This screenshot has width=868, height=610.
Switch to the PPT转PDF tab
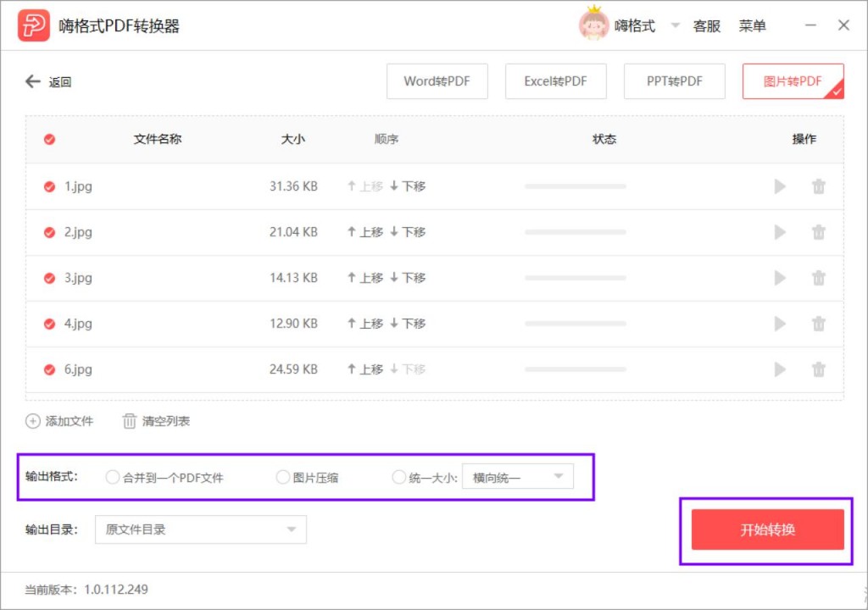[x=674, y=81]
